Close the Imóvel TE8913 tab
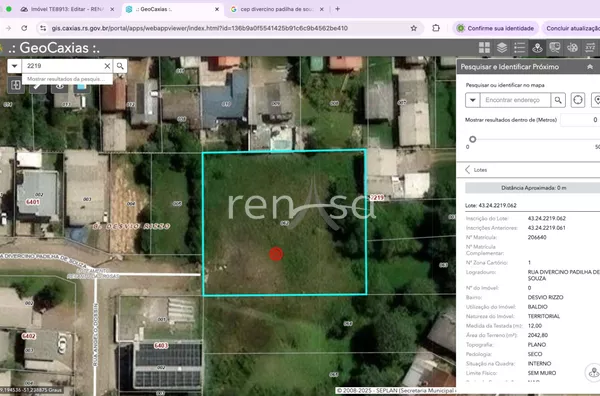Screen dimensions: 600x396 tap(112, 9)
